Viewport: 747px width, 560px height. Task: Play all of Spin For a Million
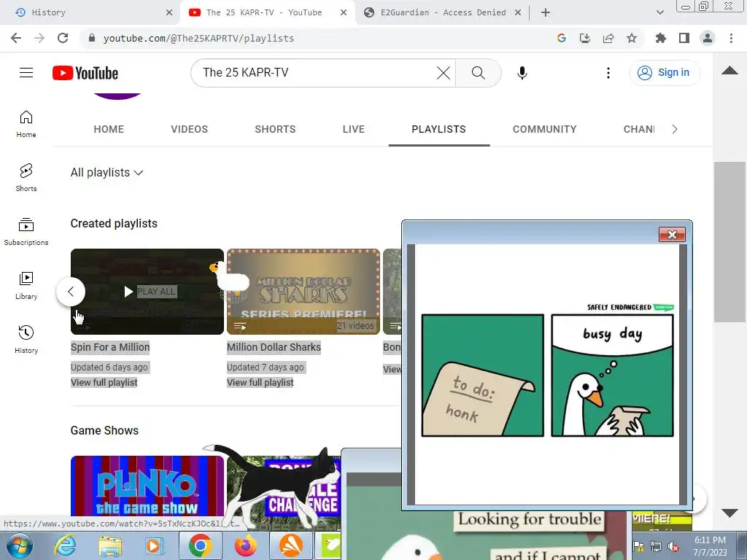point(150,292)
